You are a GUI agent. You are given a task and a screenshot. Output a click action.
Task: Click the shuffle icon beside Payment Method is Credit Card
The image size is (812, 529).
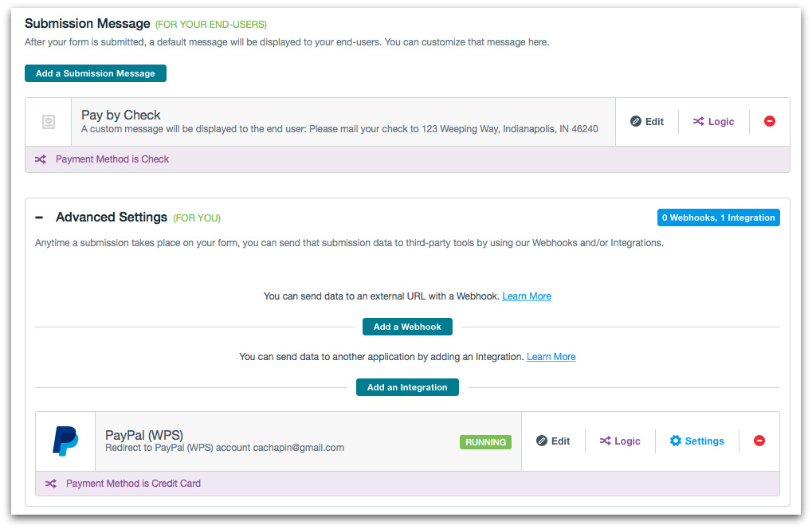[51, 484]
